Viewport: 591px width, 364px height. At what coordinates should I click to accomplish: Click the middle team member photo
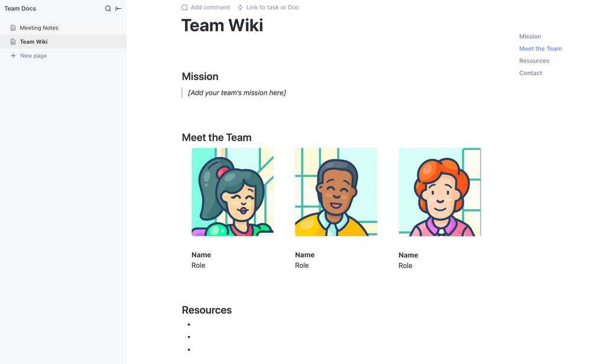pos(336,191)
